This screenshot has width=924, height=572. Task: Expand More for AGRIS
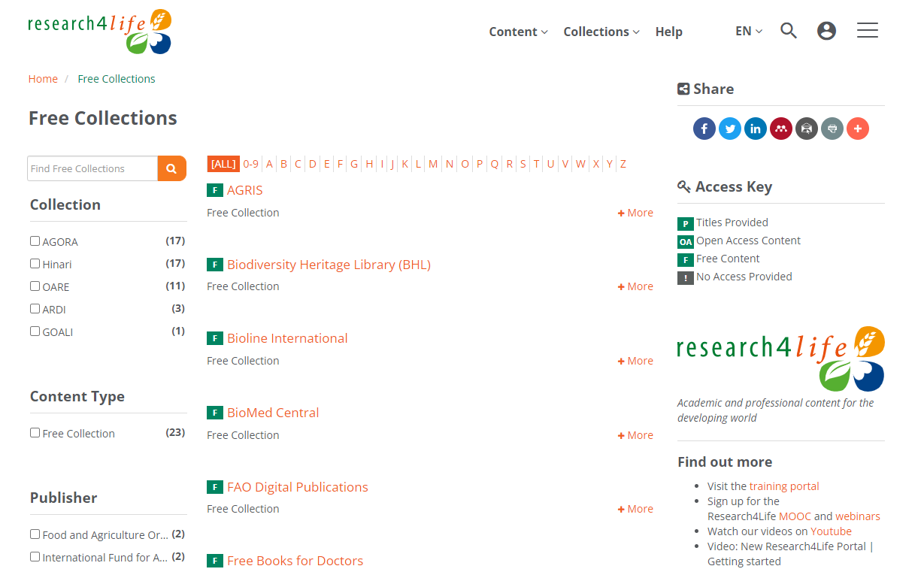pos(635,213)
